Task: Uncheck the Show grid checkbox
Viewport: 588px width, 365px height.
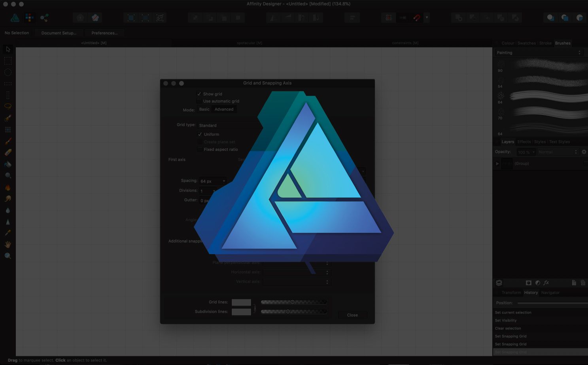Action: 200,94
